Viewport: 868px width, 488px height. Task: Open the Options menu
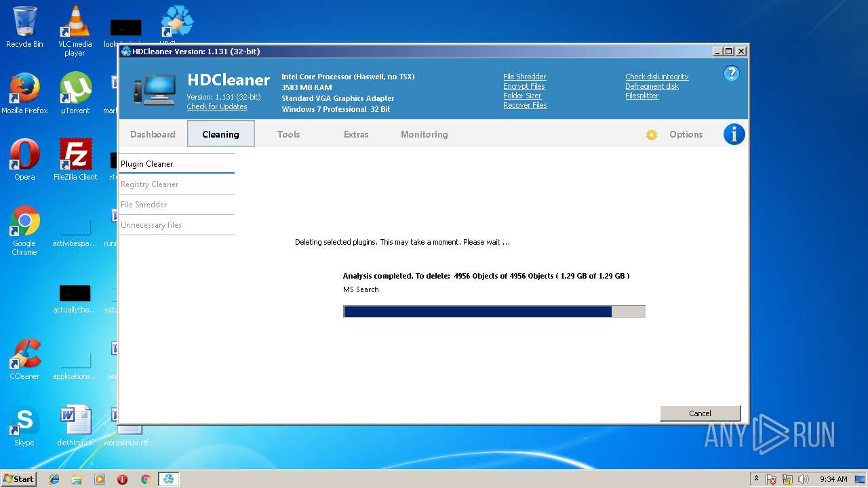click(686, 134)
